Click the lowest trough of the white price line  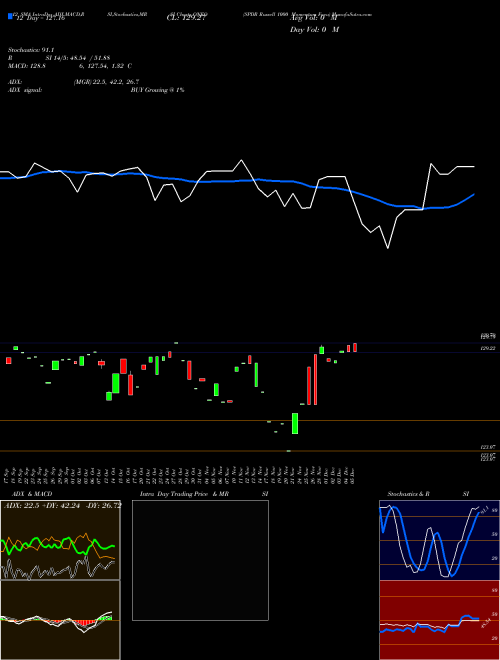click(x=388, y=248)
